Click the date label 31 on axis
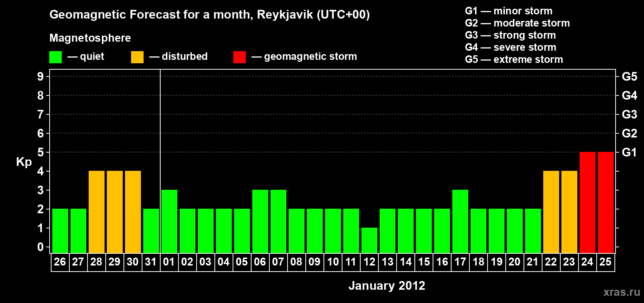 tap(151, 262)
